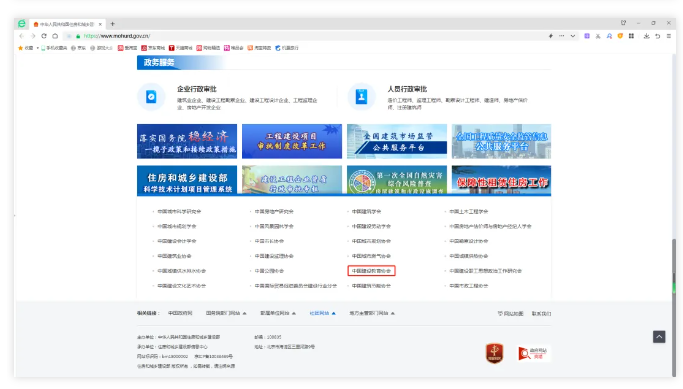
Task: Click the browser refresh icon
Action: click(x=44, y=36)
